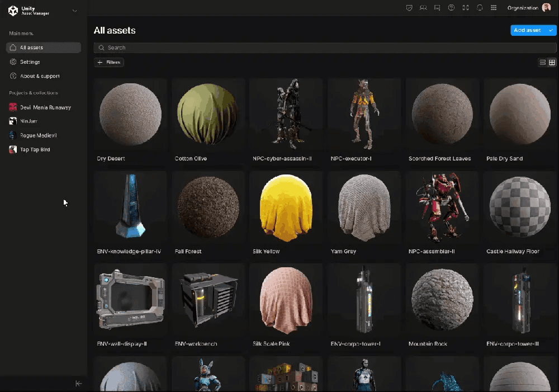Collapse the sidebar with the bottom-left arrow

click(x=78, y=384)
